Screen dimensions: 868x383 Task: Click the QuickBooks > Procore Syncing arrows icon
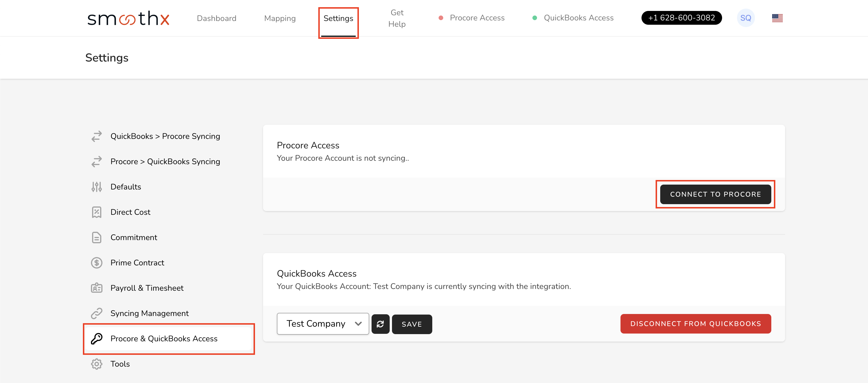[97, 136]
